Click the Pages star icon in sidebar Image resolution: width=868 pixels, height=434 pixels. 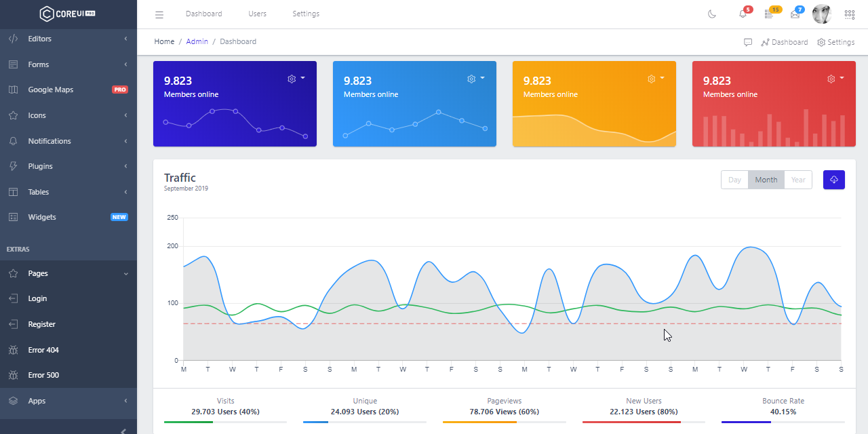point(13,273)
